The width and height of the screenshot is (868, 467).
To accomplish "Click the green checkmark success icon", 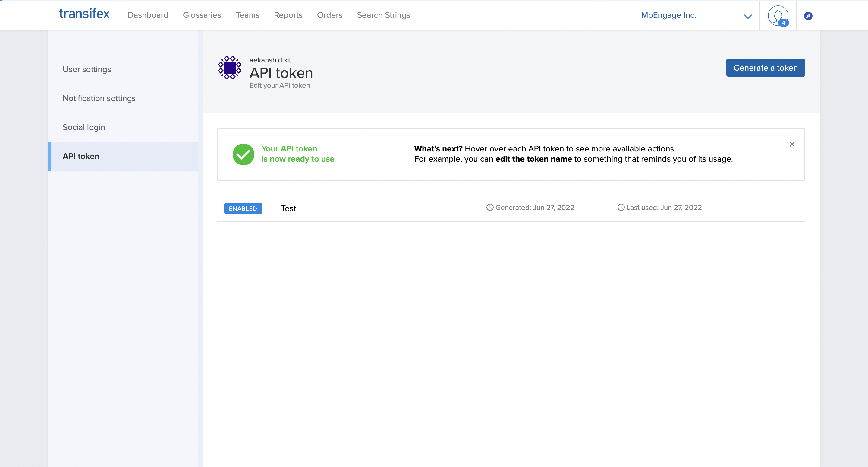I will pyautogui.click(x=243, y=154).
